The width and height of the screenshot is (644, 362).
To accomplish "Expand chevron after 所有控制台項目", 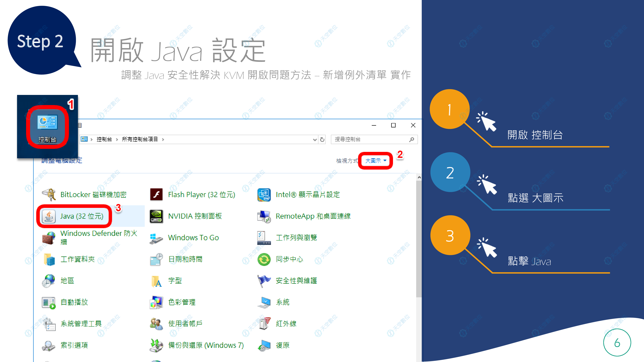I will pos(163,139).
